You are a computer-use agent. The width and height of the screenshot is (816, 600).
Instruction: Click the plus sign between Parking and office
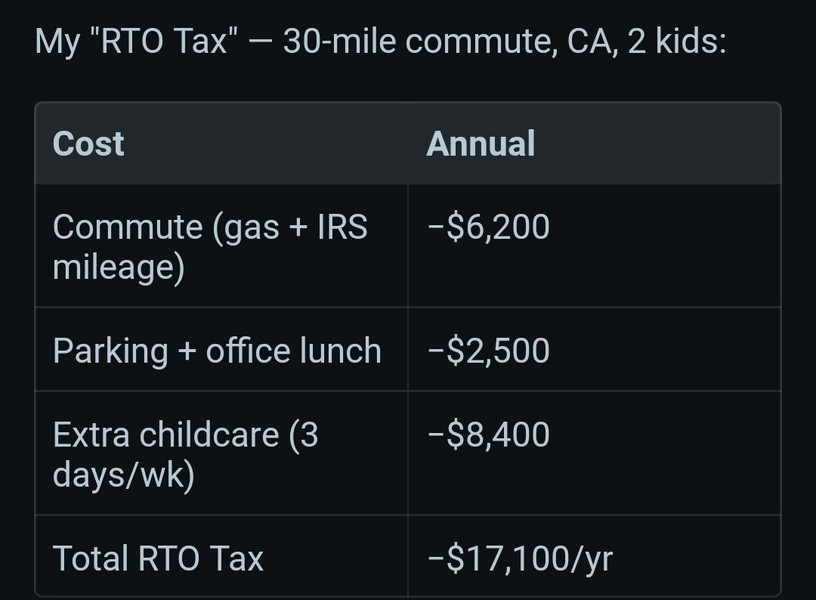click(187, 352)
